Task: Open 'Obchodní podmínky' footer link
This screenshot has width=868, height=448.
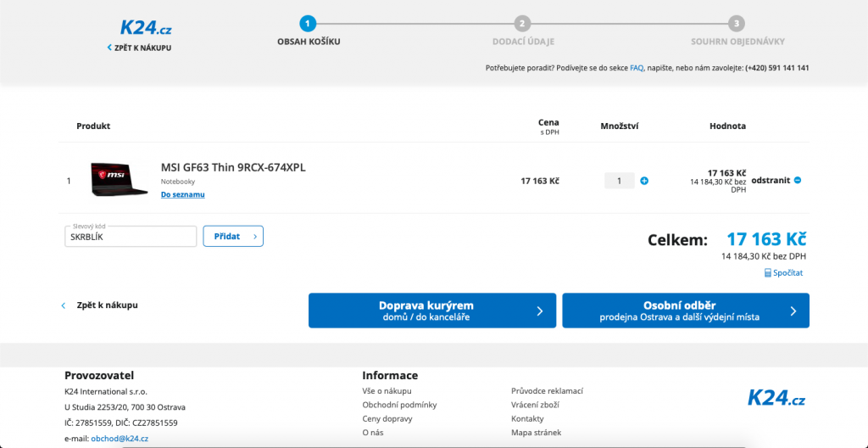Action: pyautogui.click(x=400, y=405)
